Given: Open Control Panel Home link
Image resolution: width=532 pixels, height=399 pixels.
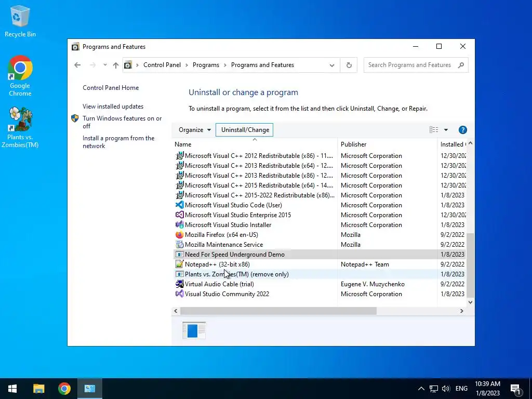Looking at the screenshot, I should coord(111,87).
